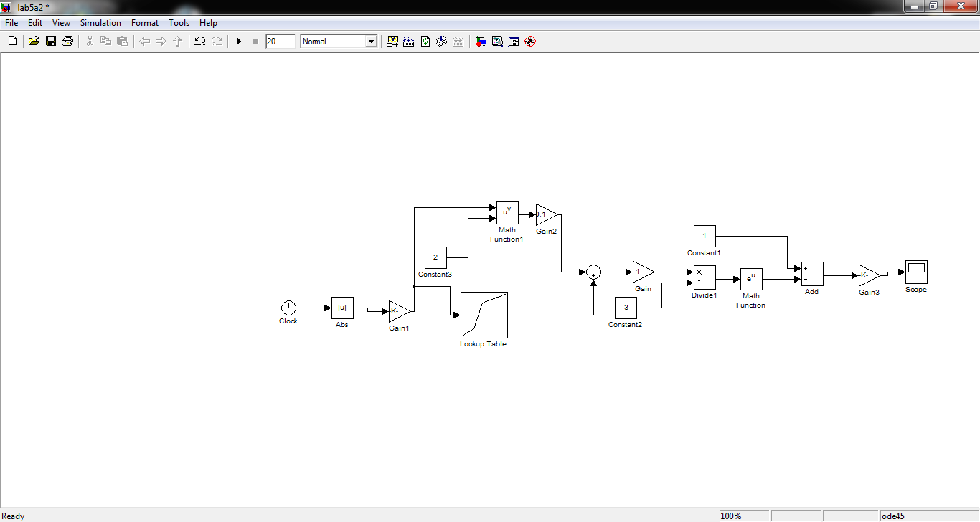980x522 pixels.
Task: Print the model diagram
Action: click(67, 42)
